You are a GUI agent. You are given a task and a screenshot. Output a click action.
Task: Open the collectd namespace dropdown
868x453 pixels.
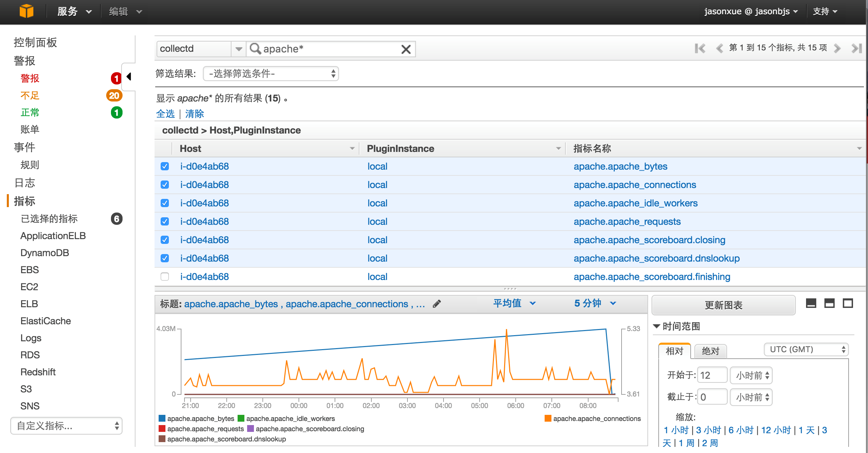pos(239,49)
